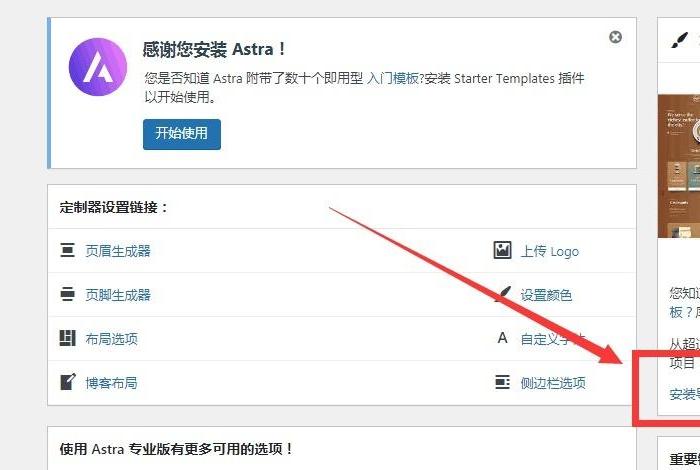The width and height of the screenshot is (700, 470).
Task: Open the 入门模板 link
Action: point(392,79)
